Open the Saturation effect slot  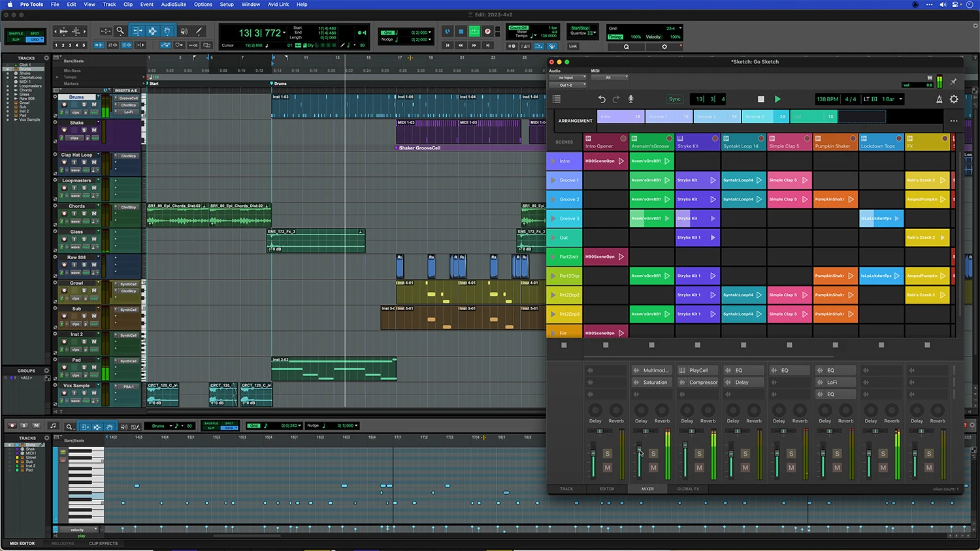coord(655,383)
